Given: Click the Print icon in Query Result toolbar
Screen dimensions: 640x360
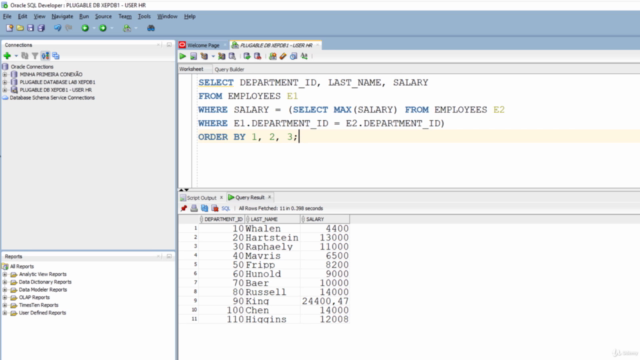Looking at the screenshot, I should (194, 208).
